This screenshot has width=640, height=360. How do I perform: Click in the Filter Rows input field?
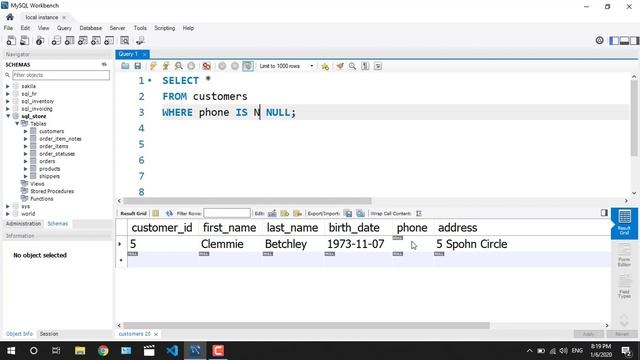coord(227,213)
